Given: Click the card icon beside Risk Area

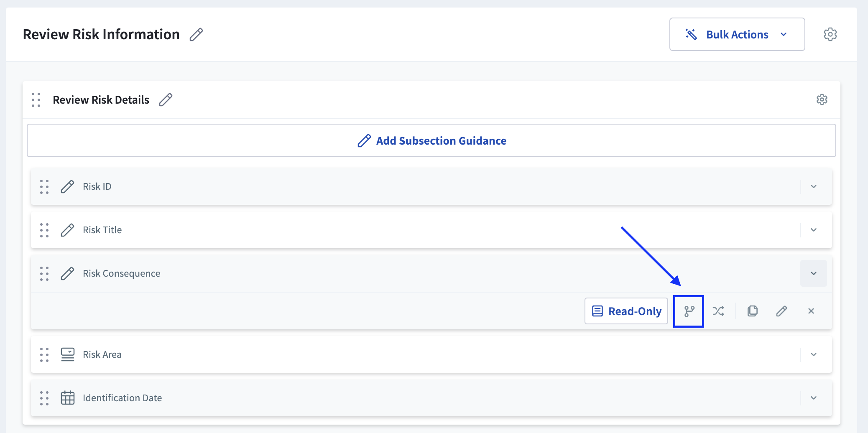Looking at the screenshot, I should (x=67, y=354).
